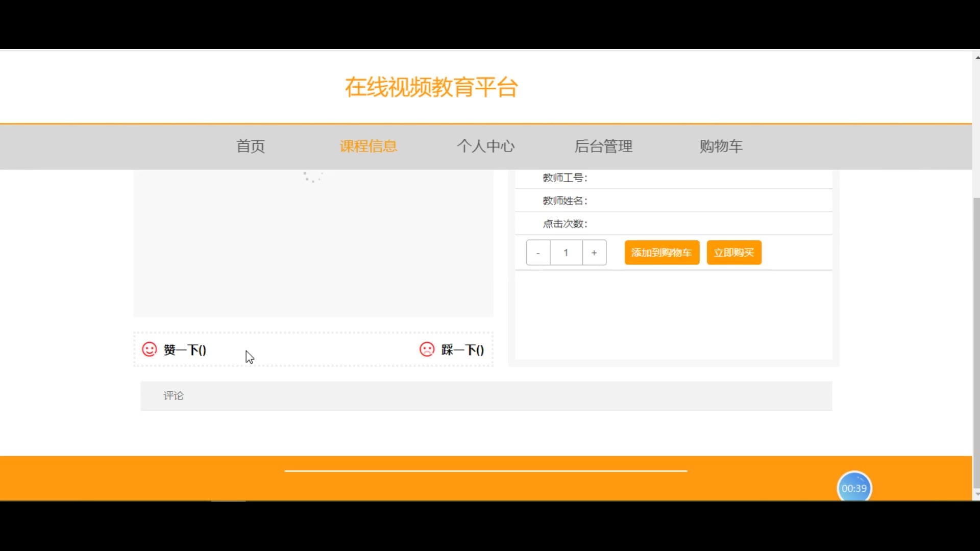Click the 踩一下() text link
This screenshot has height=551, width=980.
tap(462, 350)
